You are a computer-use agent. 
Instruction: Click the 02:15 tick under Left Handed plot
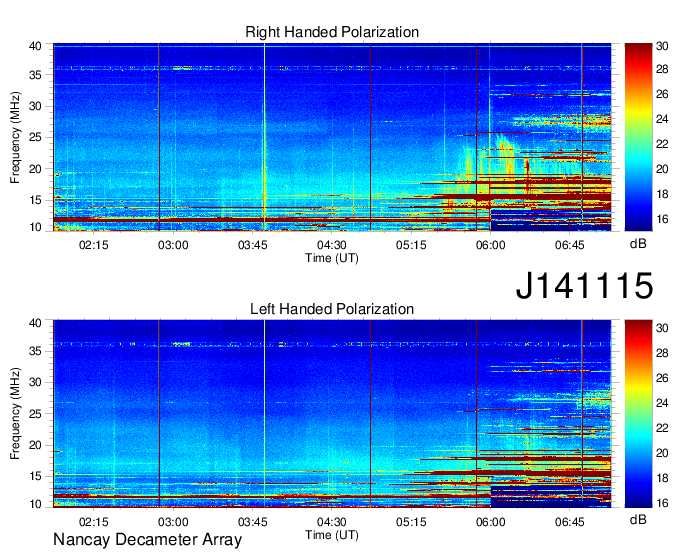[93, 522]
